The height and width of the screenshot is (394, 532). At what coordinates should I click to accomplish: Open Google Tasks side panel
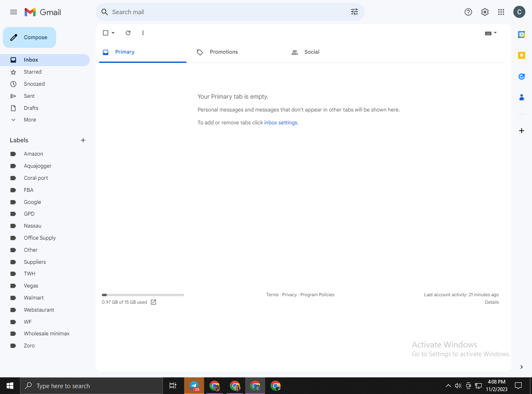click(522, 77)
